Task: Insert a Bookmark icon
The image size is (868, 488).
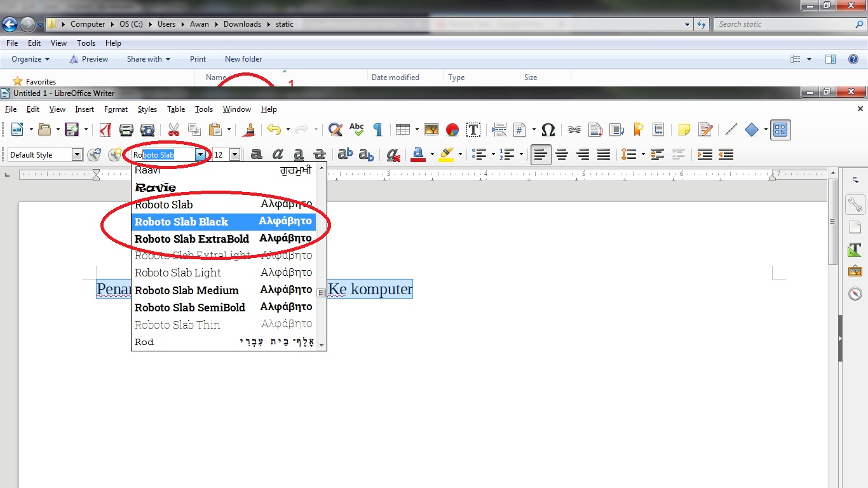Action: click(638, 130)
